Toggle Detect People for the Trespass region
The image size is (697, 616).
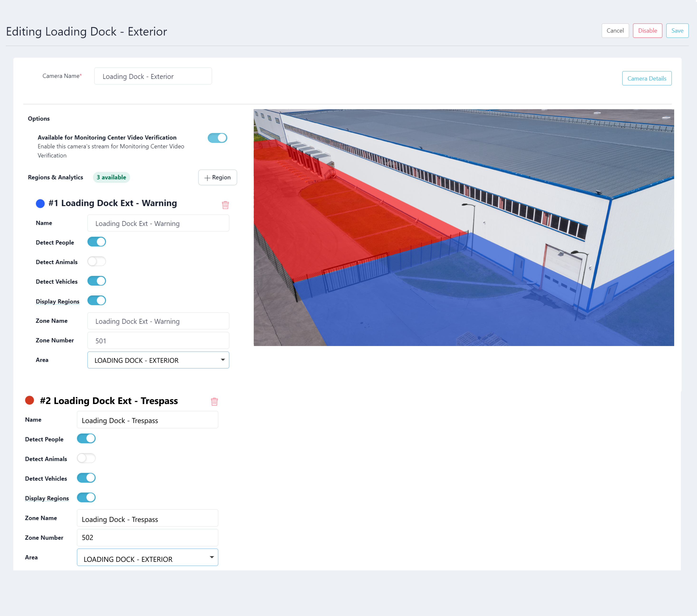(x=86, y=439)
